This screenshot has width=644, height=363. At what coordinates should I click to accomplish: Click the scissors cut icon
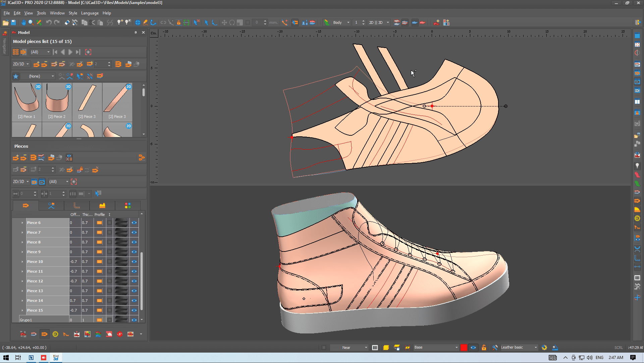(x=92, y=22)
